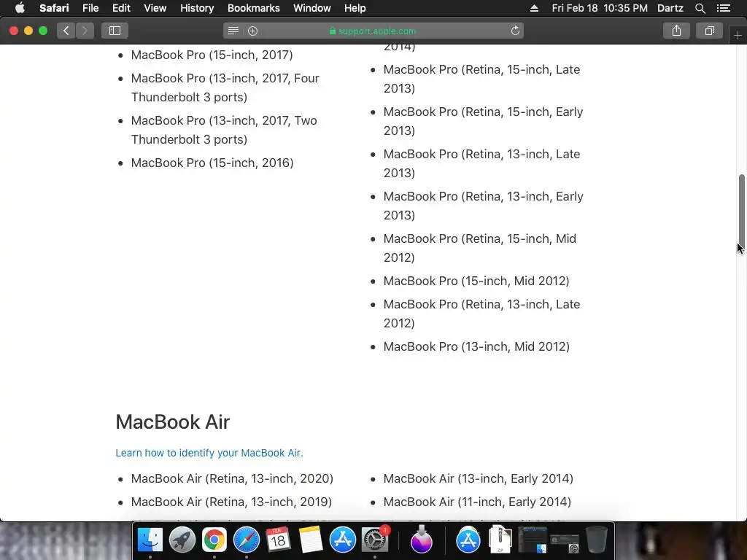747x560 pixels.
Task: Click the plus icon in address bar
Action: click(x=253, y=31)
